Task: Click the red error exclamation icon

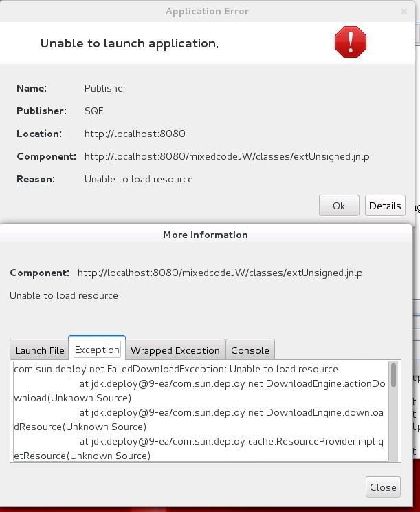Action: coord(350,42)
